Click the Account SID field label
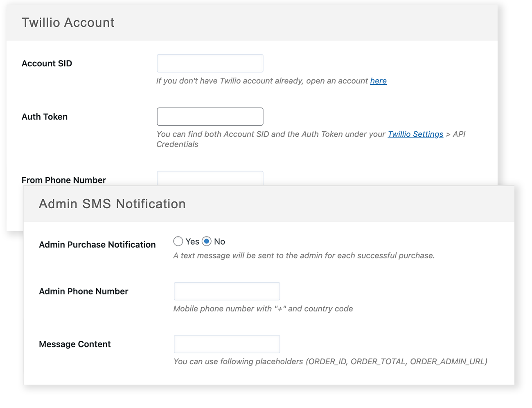The width and height of the screenshot is (532, 408). pos(47,63)
